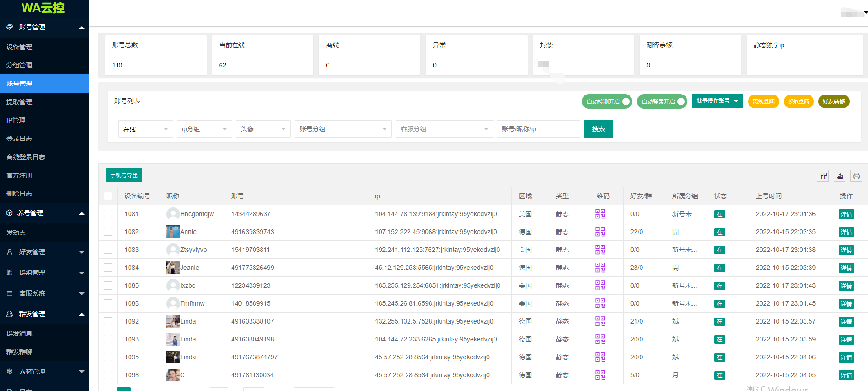Click Hhcgbntdjw default avatar icon
This screenshot has width=868, height=391.
click(173, 214)
